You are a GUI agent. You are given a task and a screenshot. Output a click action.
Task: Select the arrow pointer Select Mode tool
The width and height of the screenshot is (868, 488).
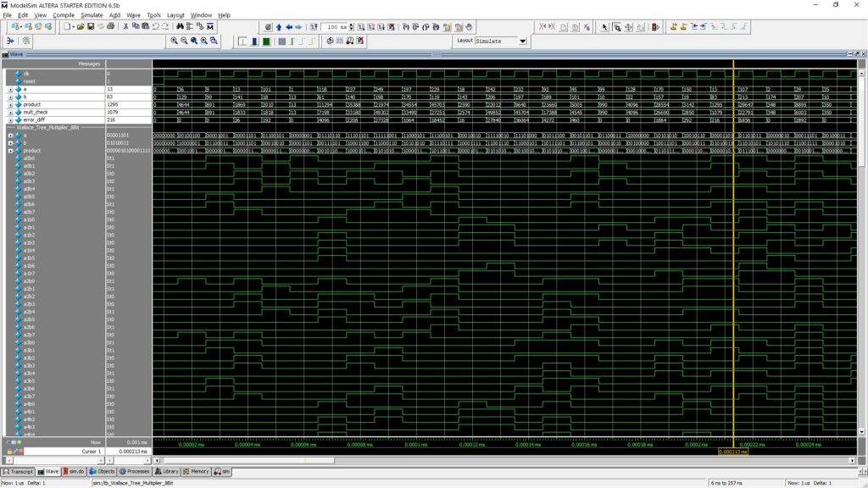point(604,27)
